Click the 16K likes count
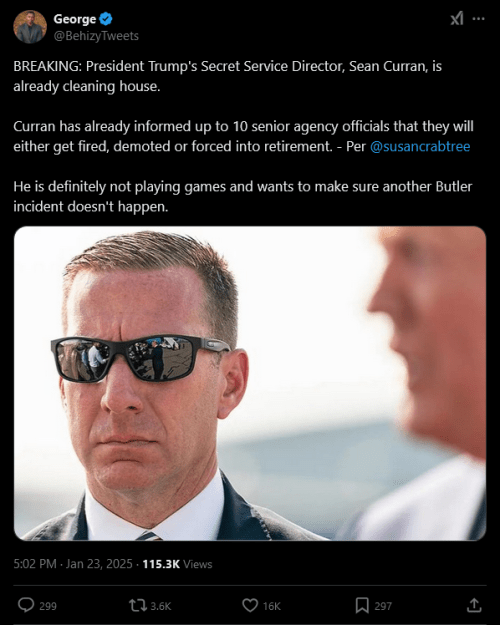 pyautogui.click(x=272, y=606)
